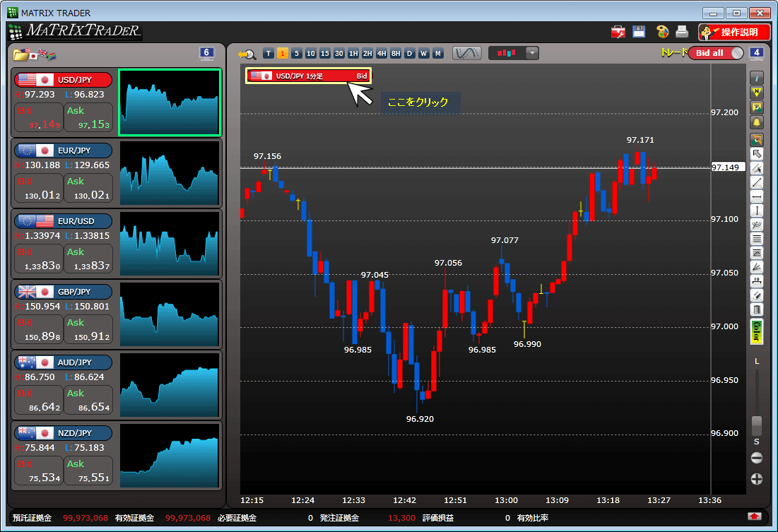Click the printer icon

tap(682, 32)
